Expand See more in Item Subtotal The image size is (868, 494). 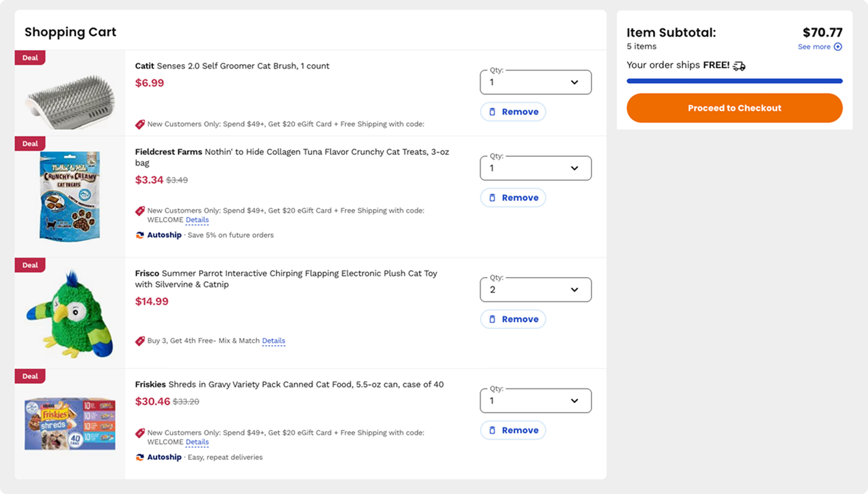click(x=820, y=47)
